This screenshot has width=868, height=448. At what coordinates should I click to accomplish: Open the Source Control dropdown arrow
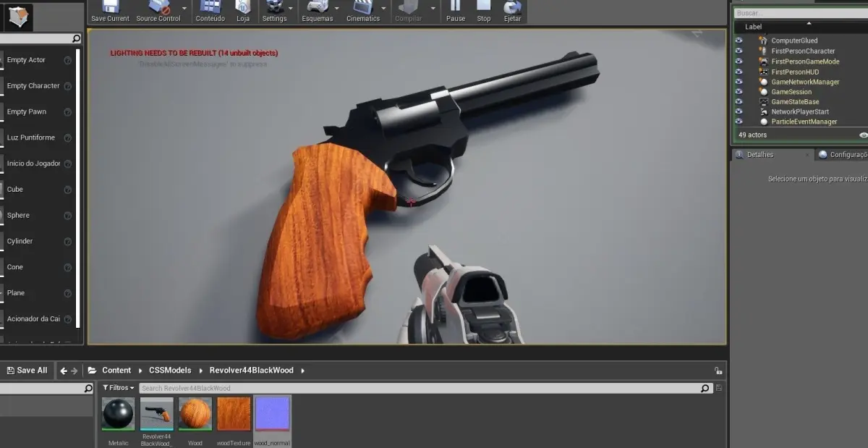tap(184, 9)
